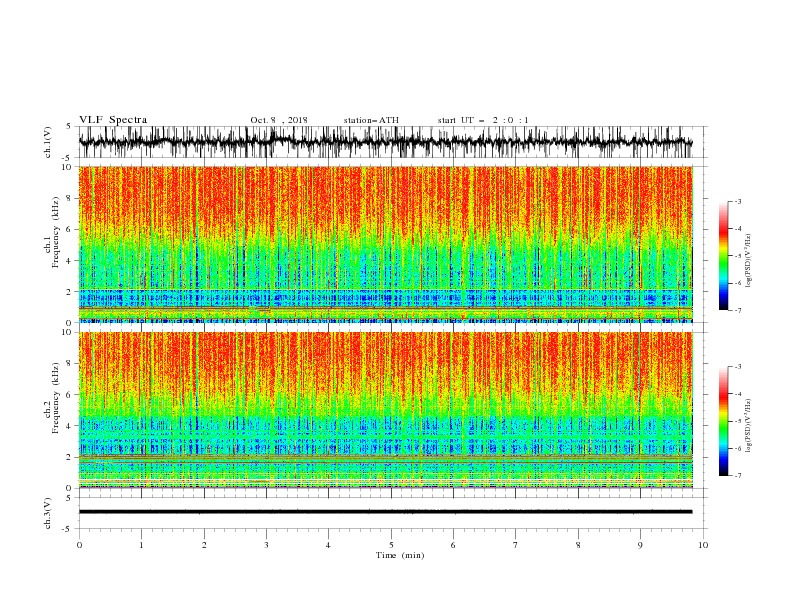Click the 'station=ATH' label
This screenshot has width=792, height=612.
pyautogui.click(x=371, y=120)
